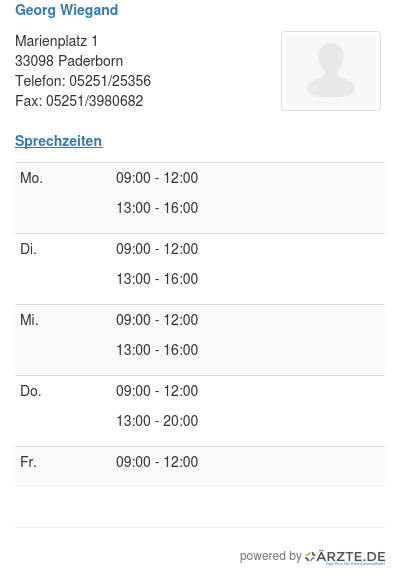The height and width of the screenshot is (577, 400).
Task: Click the powered by text
Action: pyautogui.click(x=270, y=556)
